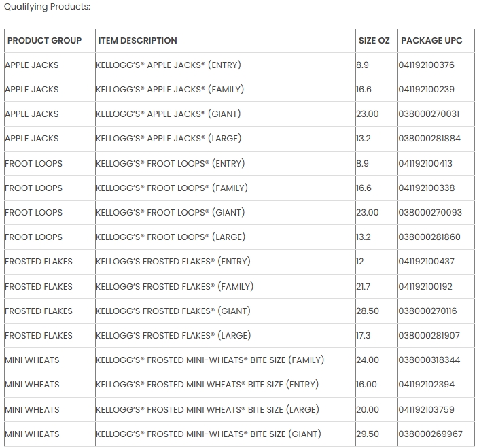Select Kellogg's Apple Jacks (GIANT) description
The height and width of the screenshot is (448, 477).
(x=169, y=114)
